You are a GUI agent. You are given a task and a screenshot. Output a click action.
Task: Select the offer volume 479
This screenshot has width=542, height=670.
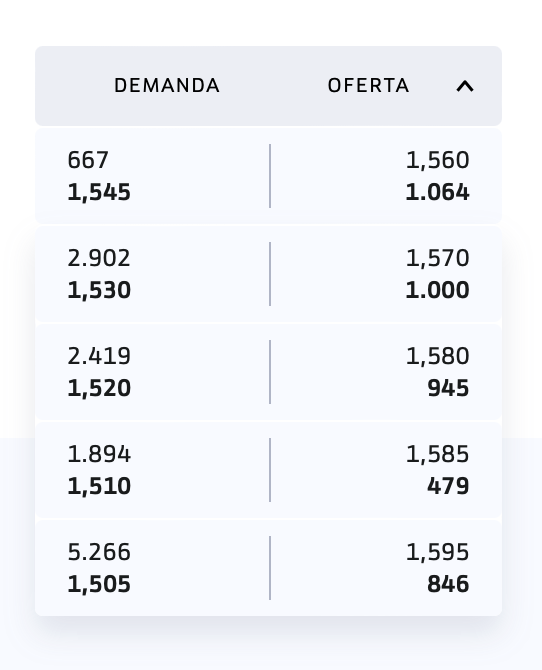pos(448,486)
